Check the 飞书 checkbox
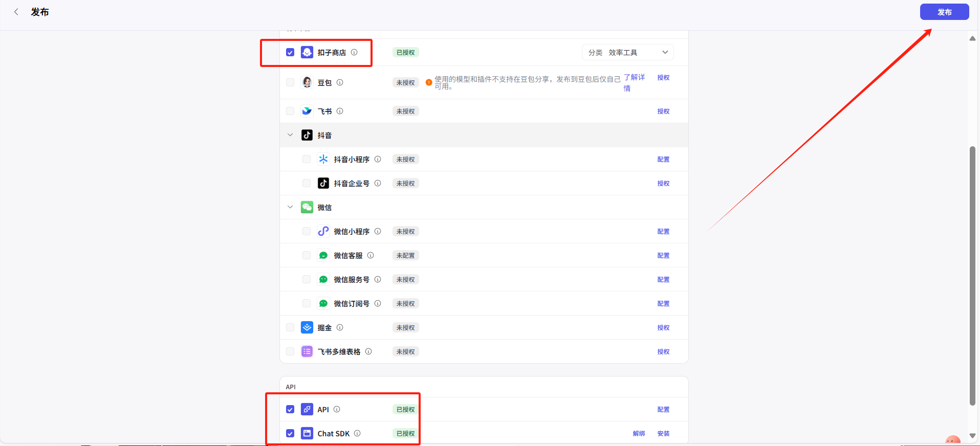The width and height of the screenshot is (980, 446). [290, 111]
